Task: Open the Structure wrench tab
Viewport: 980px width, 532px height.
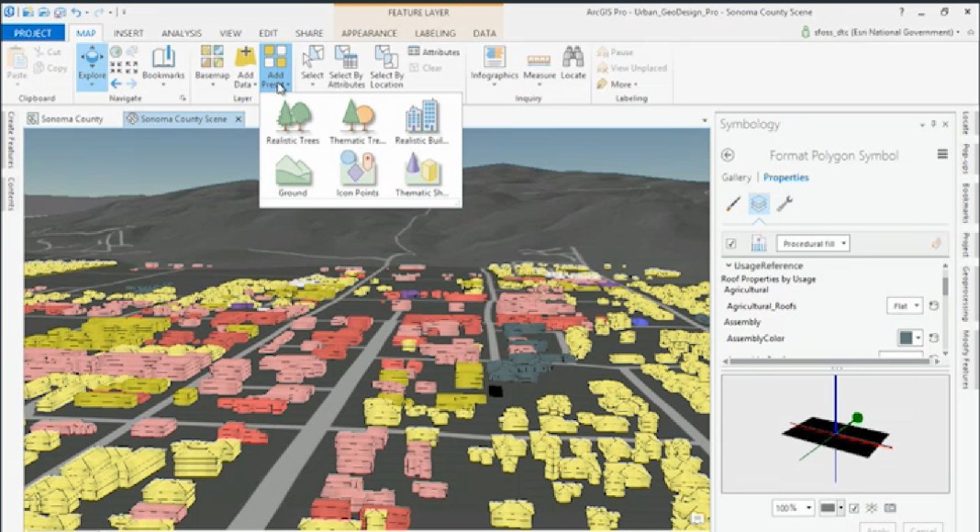Action: click(785, 203)
